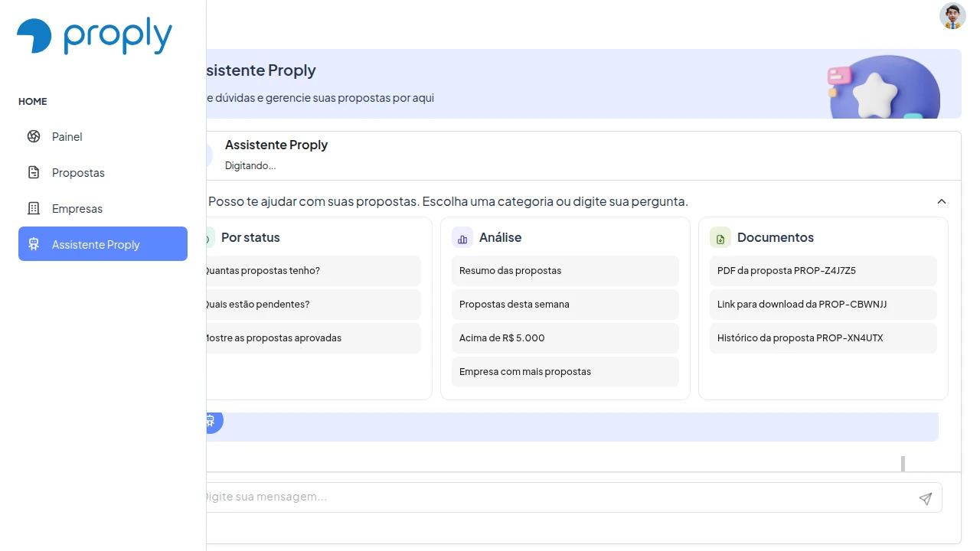
Task: Click the Painel sidebar icon
Action: point(34,136)
